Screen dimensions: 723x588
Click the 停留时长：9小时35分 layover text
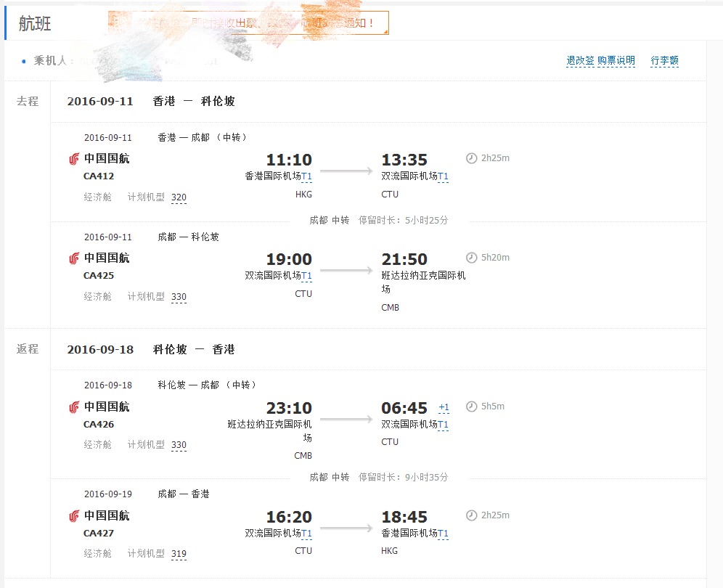tap(403, 478)
